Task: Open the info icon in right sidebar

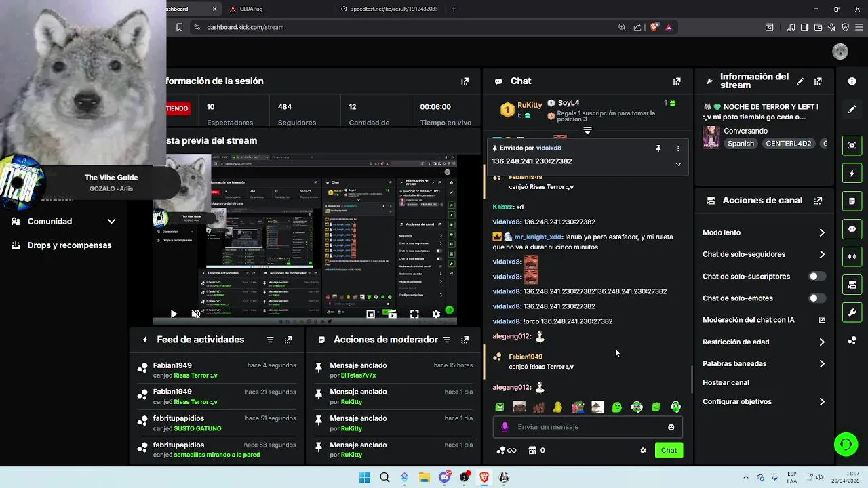Action: point(852,81)
